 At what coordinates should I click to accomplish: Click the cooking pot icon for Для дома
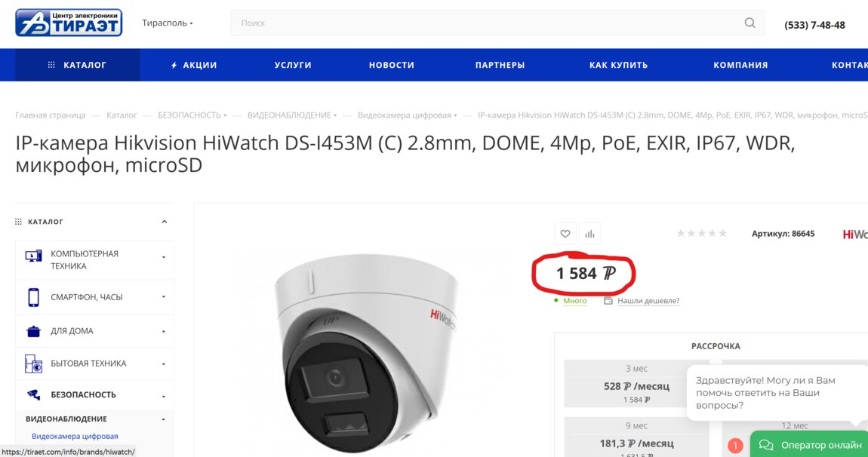click(33, 331)
